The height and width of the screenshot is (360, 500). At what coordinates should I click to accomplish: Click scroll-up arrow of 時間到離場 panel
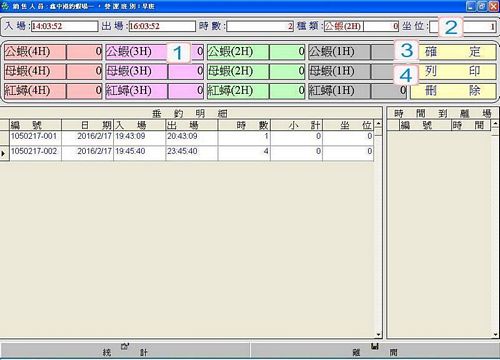pos(495,124)
